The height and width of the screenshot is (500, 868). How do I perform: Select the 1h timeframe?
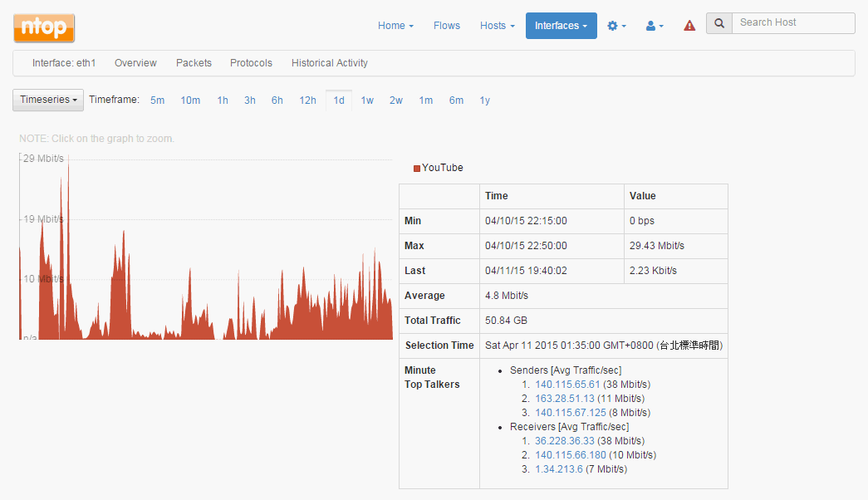point(223,100)
